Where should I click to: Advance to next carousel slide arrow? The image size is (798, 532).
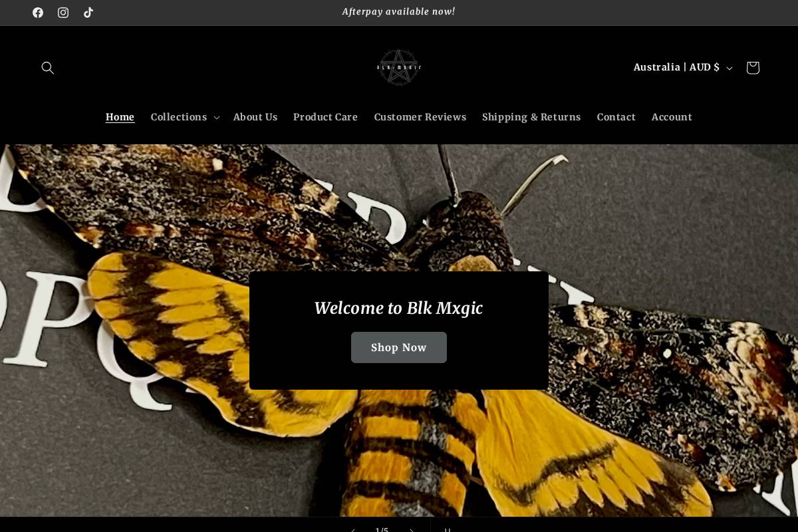pyautogui.click(x=412, y=529)
